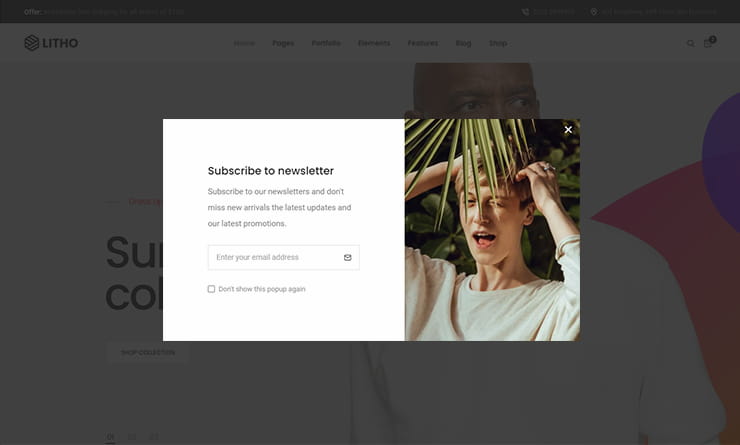Click the phone icon in top bar
Viewport: 740px width, 445px height.
[x=525, y=12]
